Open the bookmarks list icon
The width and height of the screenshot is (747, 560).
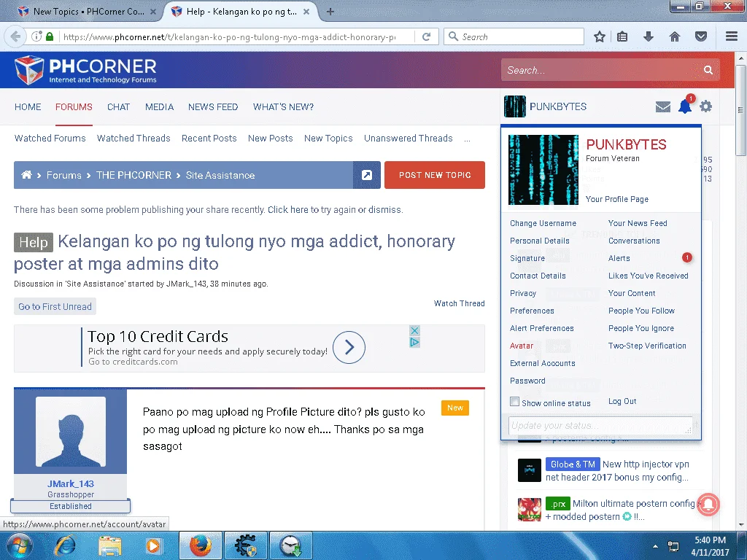[622, 36]
